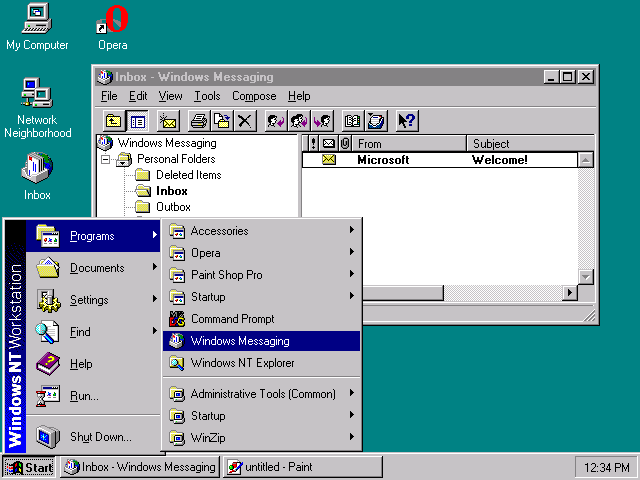Image resolution: width=640 pixels, height=480 pixels.
Task: Open My Computer desktop icon
Action: (37, 27)
